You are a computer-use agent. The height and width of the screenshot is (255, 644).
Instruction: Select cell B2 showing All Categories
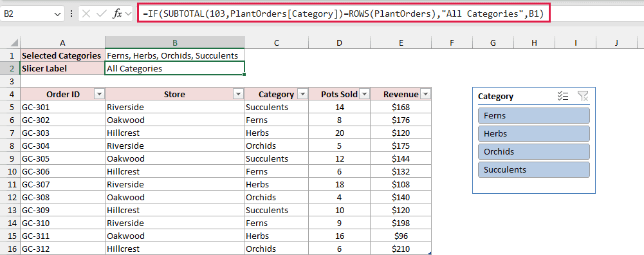174,68
